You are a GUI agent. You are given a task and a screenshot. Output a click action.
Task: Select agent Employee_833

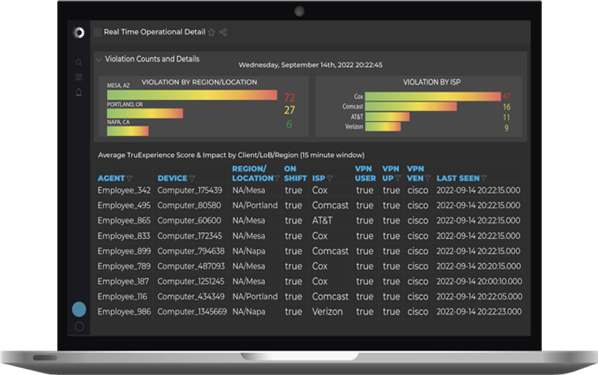click(x=124, y=236)
